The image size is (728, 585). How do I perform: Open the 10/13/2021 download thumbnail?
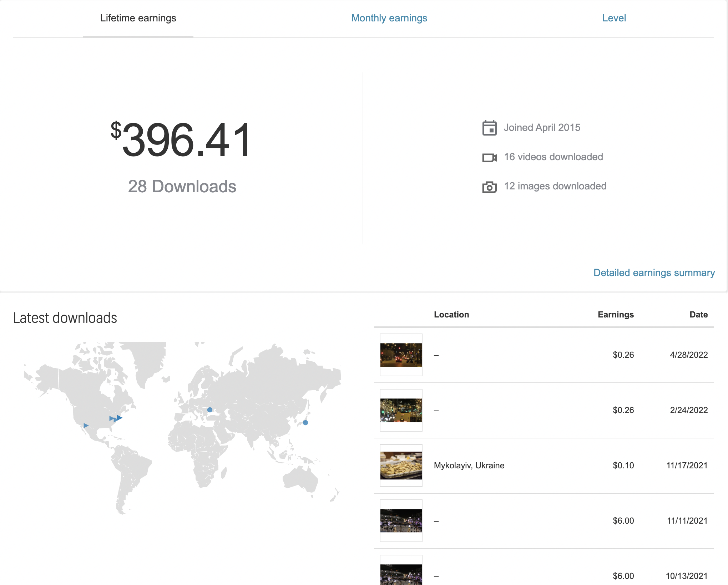point(401,570)
